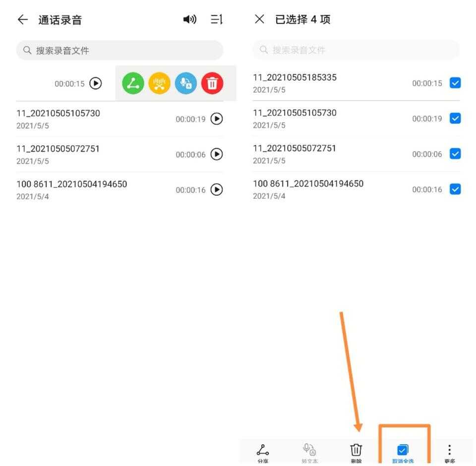Tap 取消全选 to deselect all

(403, 453)
